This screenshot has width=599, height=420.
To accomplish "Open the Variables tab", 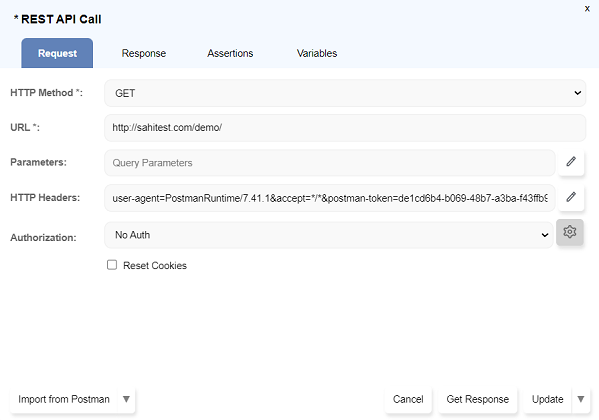I will pos(317,53).
